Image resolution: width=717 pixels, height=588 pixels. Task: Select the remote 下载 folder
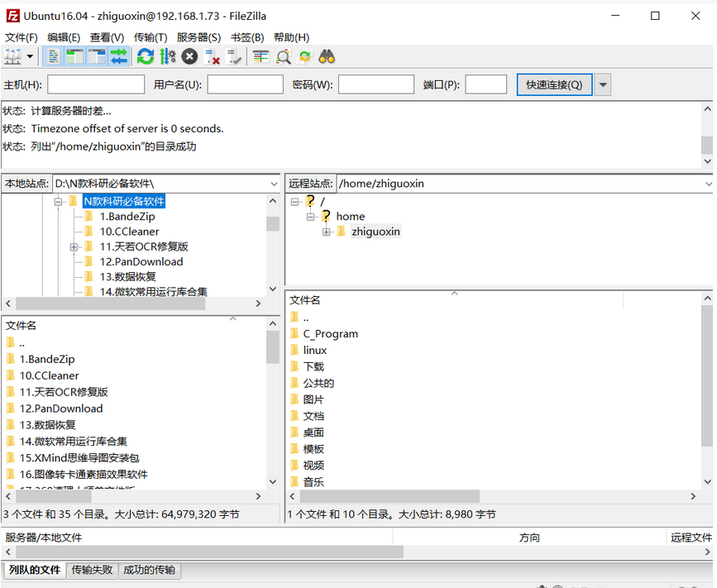313,366
